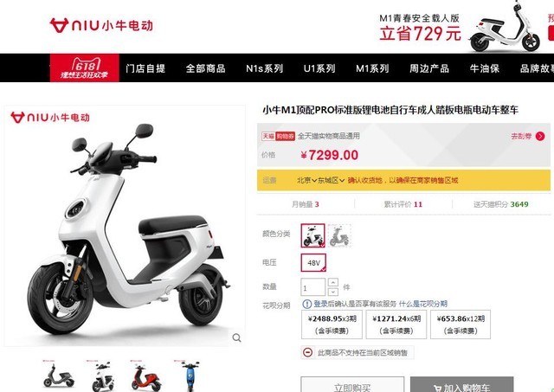Open the 618 promotion banner icon
Viewport: 554px width, 392px height.
click(85, 67)
